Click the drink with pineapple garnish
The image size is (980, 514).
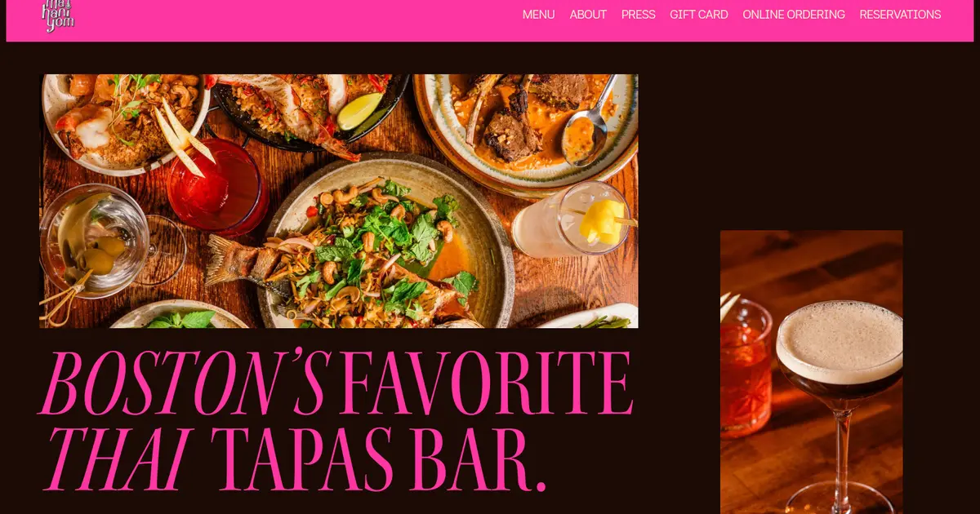[x=572, y=220]
